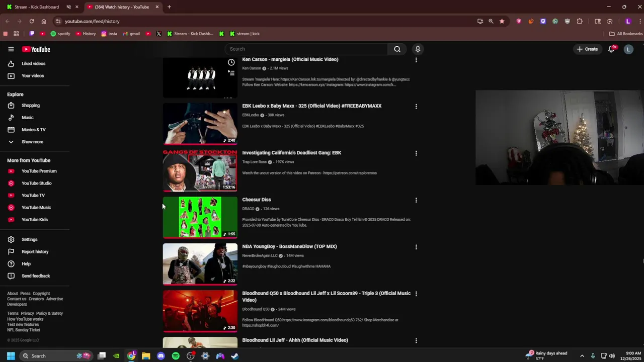Open the YouTube account avatar menu

point(628,49)
